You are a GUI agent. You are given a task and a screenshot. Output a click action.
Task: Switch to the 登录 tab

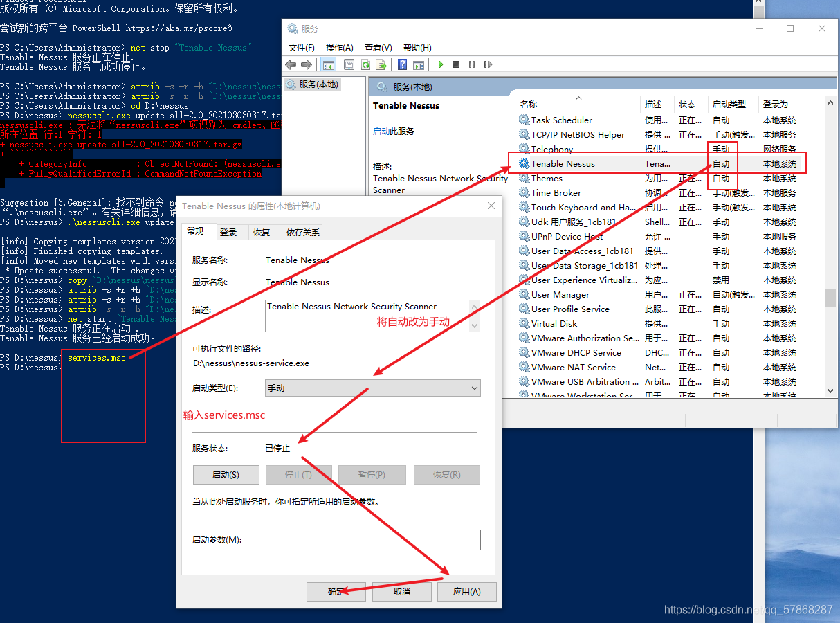pyautogui.click(x=228, y=233)
